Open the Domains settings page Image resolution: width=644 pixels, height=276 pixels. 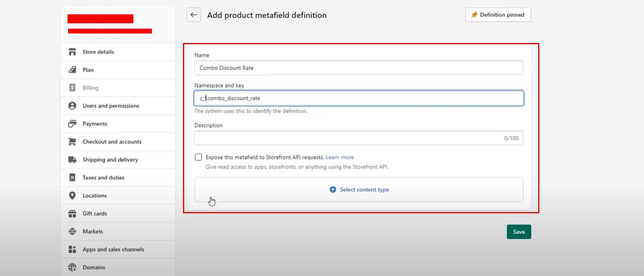[94, 267]
